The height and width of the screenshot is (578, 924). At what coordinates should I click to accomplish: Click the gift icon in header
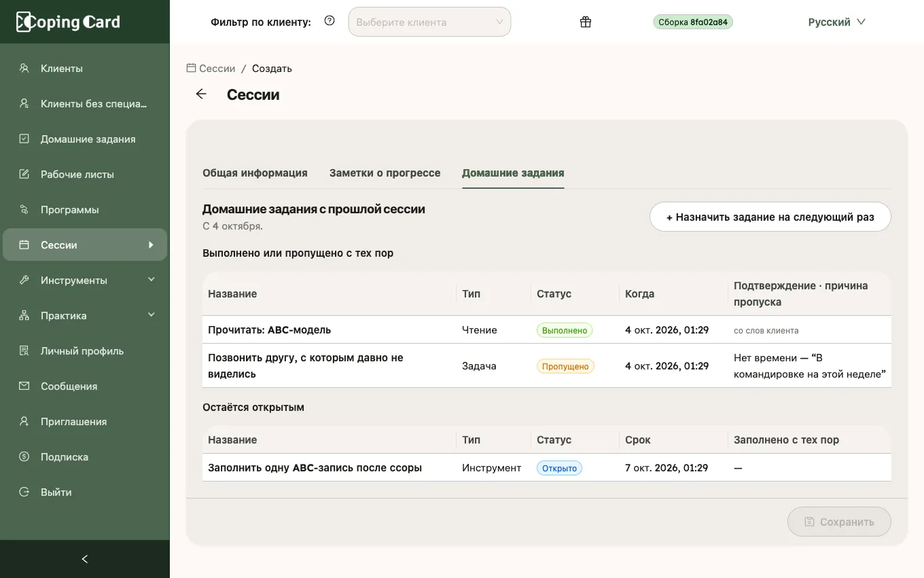586,22
